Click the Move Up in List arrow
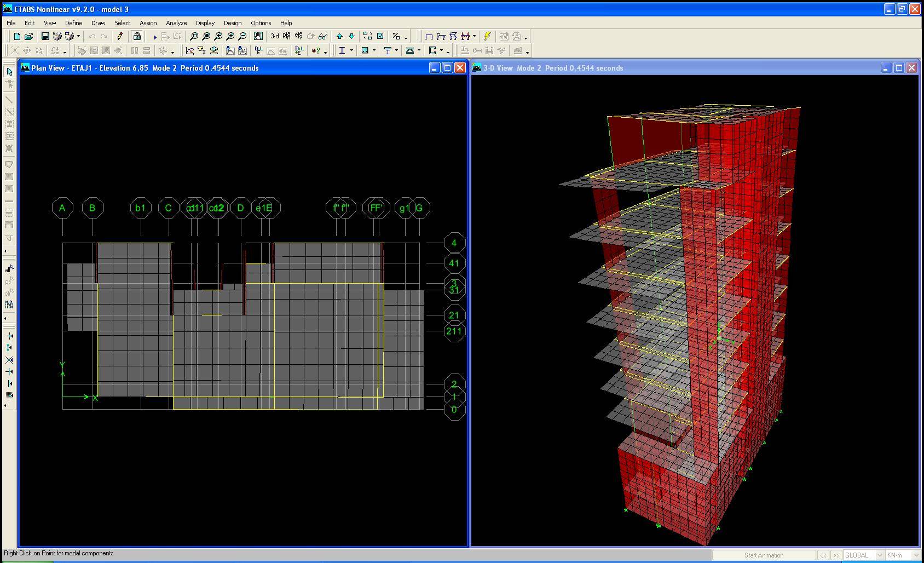The height and width of the screenshot is (563, 924). tap(339, 37)
